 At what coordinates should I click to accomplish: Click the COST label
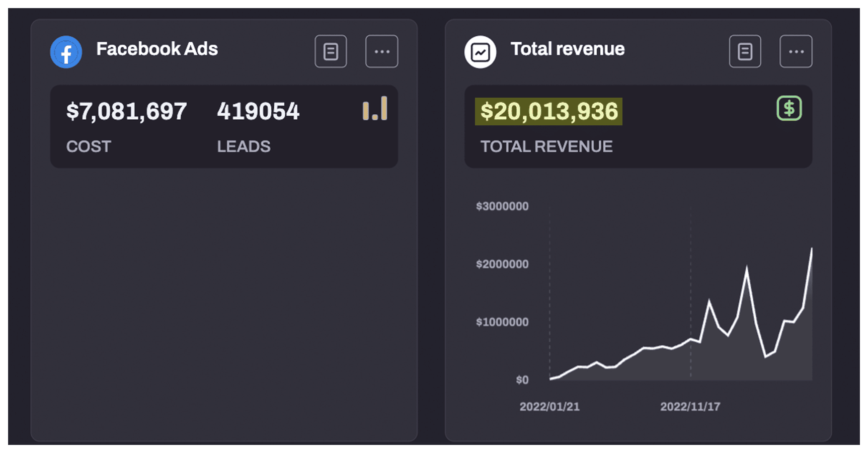(x=89, y=146)
